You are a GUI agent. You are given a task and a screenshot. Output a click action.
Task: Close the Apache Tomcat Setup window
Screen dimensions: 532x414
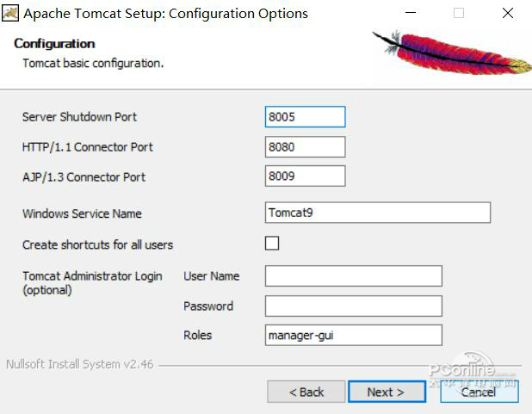(506, 14)
